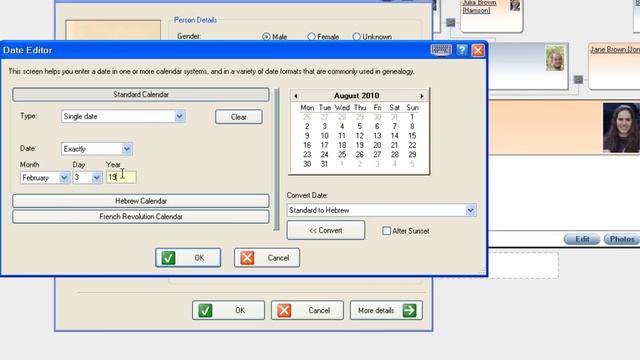Select the Male gender radio button

point(267,37)
